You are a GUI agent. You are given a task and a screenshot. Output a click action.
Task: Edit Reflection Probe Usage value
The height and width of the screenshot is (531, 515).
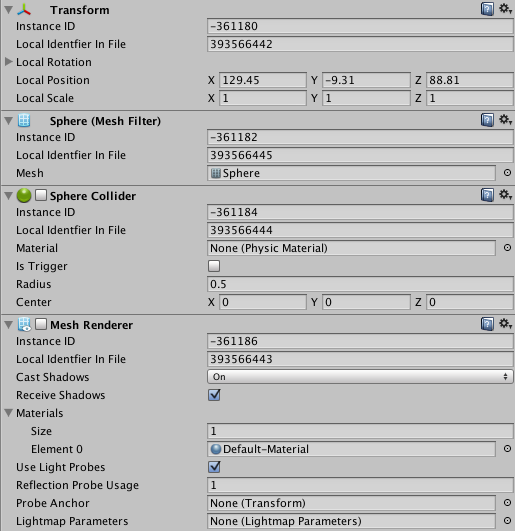pos(360,485)
